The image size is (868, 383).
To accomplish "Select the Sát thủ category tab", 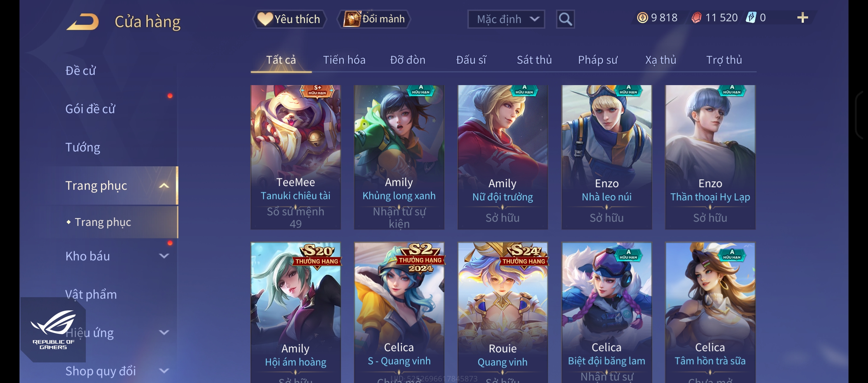I will pyautogui.click(x=534, y=60).
